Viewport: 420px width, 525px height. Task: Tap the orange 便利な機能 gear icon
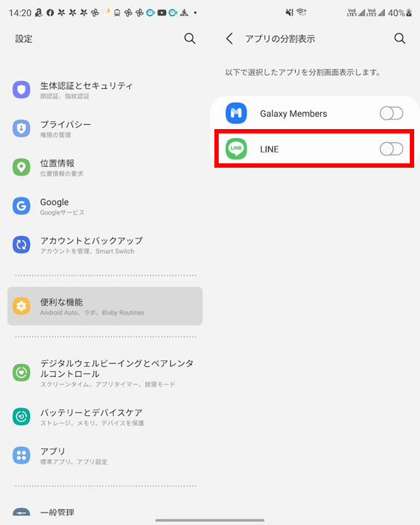pos(21,306)
